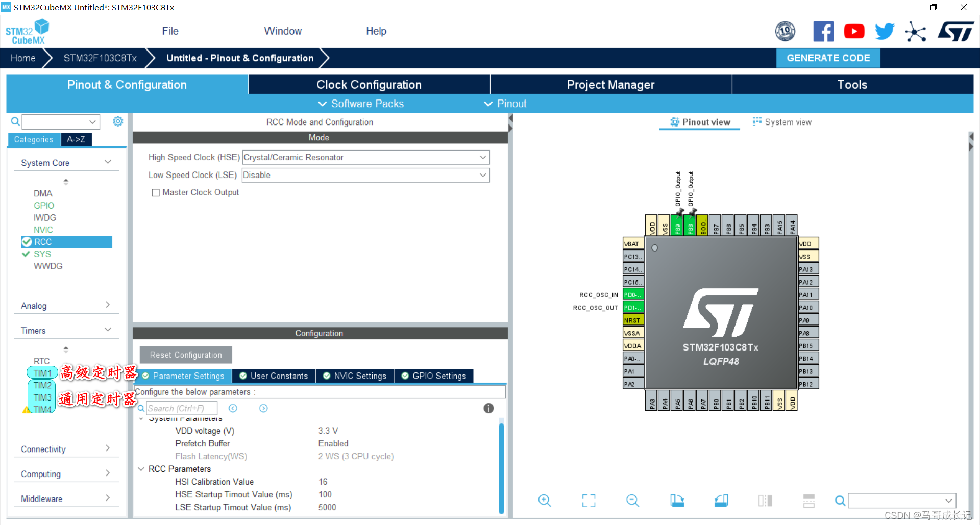Open the User Constants tab

point(274,376)
